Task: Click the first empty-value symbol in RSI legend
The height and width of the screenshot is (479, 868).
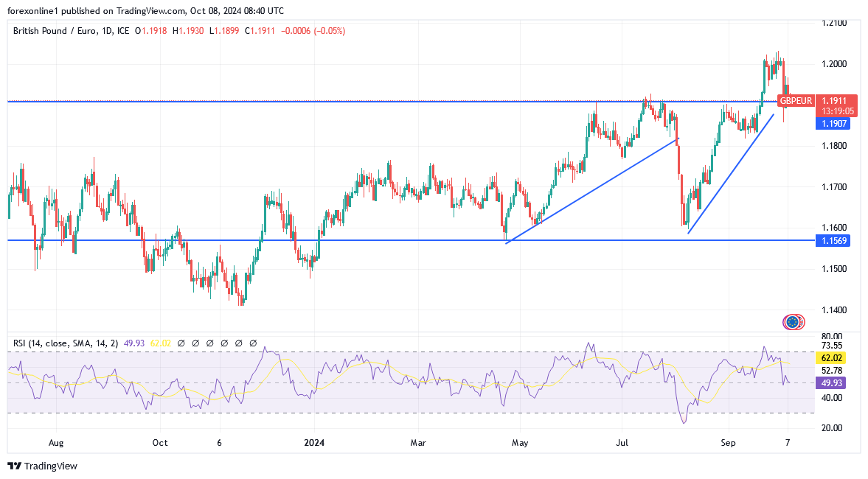Action: click(x=181, y=343)
